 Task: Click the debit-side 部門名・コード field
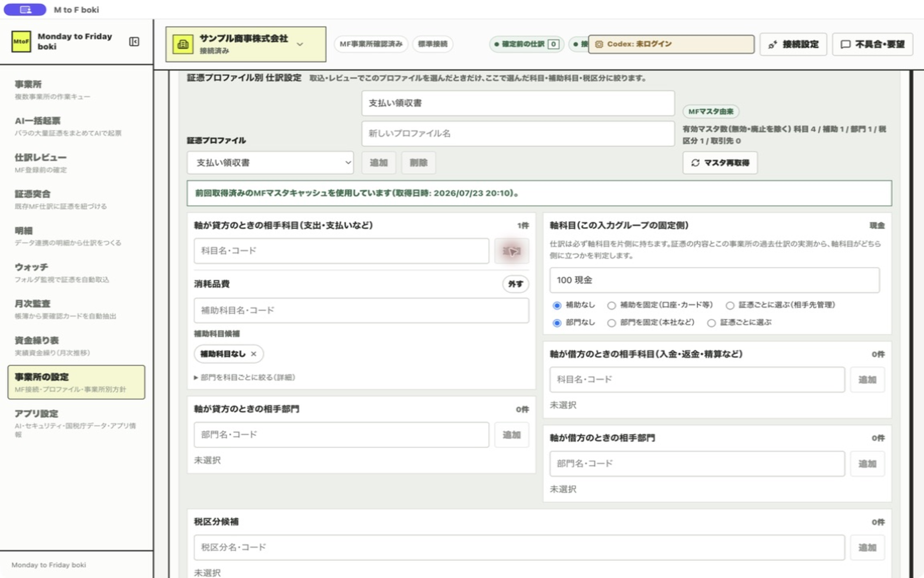[697, 464]
